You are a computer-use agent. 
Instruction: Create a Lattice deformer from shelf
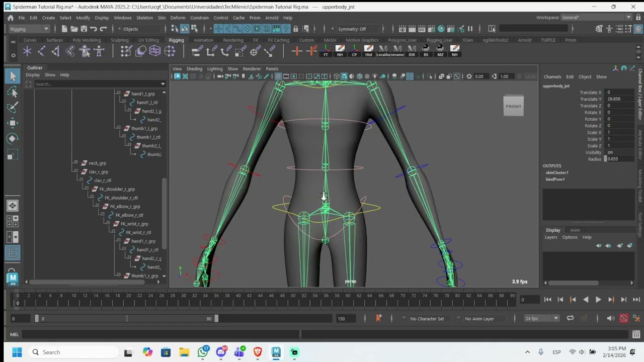(x=155, y=51)
